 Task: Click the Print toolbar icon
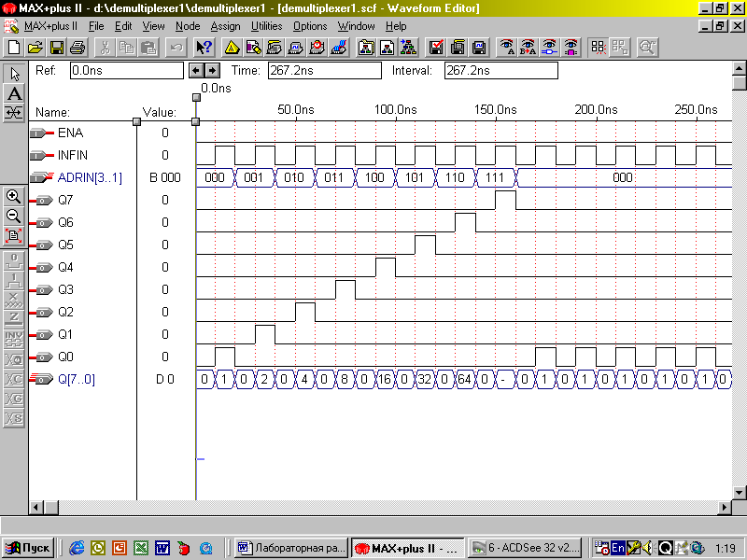click(x=78, y=47)
